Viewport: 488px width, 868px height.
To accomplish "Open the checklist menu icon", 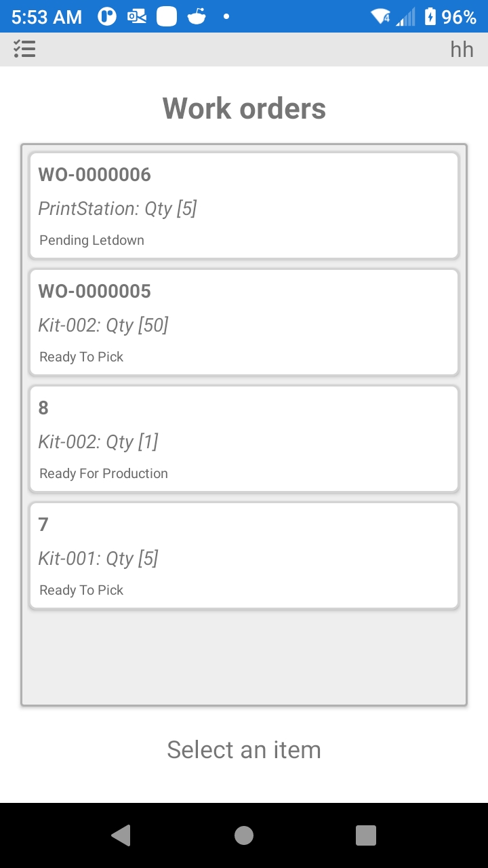I will (x=24, y=49).
